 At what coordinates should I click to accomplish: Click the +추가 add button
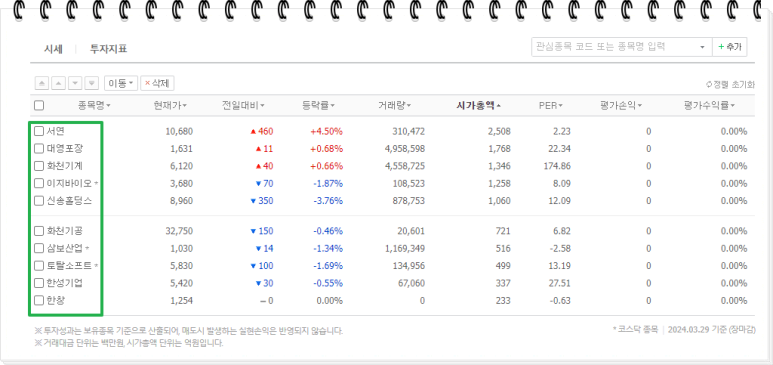click(x=730, y=47)
